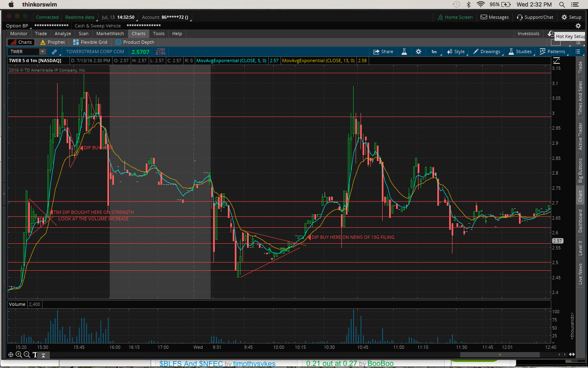Click the account info gear icon
Viewport: 588px width, 368px height.
point(578,26)
